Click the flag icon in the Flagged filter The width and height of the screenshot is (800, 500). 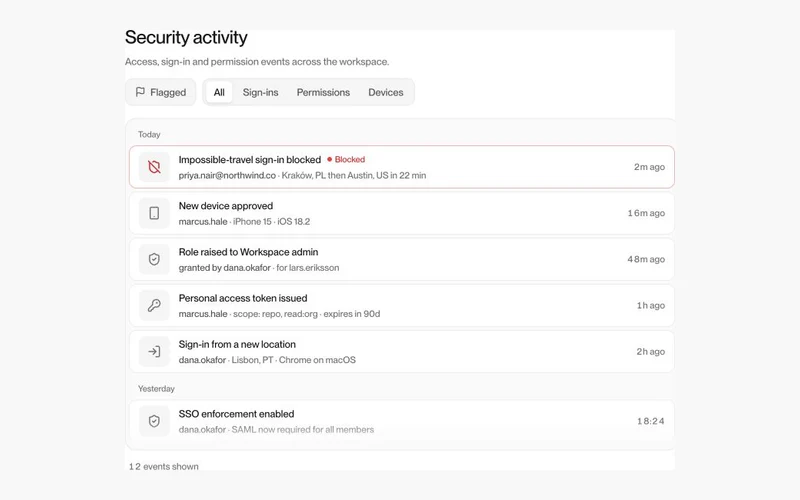tap(140, 92)
